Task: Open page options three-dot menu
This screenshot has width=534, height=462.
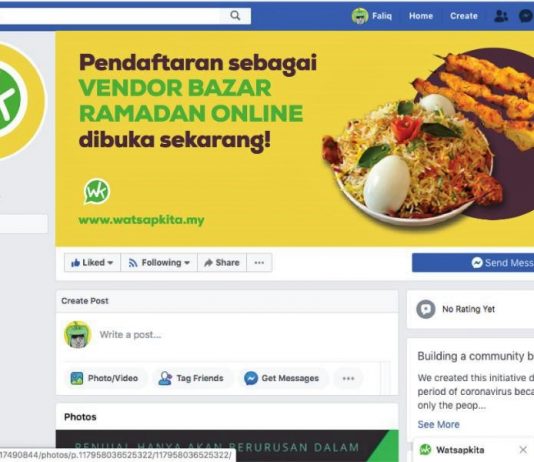Action: tap(259, 262)
